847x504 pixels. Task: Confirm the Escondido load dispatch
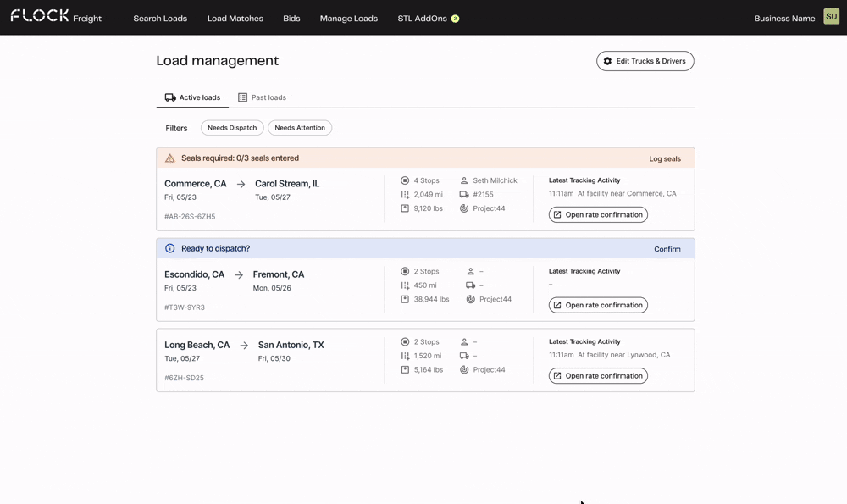tap(667, 249)
